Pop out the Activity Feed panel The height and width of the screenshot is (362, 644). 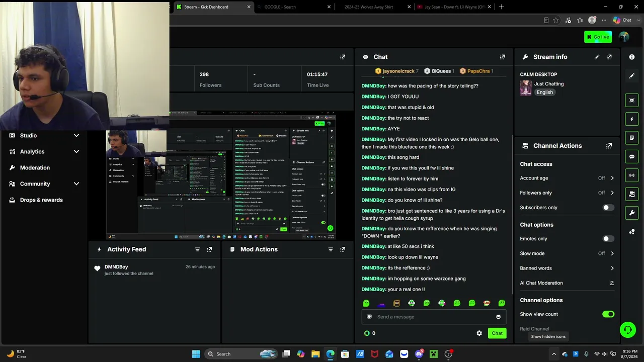pyautogui.click(x=209, y=249)
